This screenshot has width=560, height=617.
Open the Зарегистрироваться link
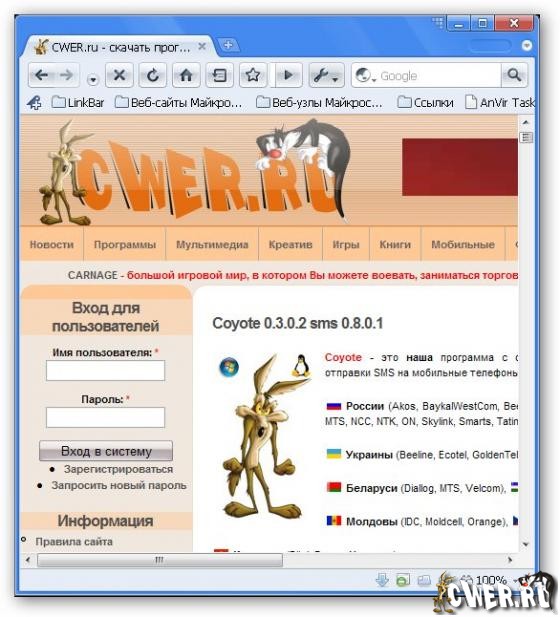118,469
